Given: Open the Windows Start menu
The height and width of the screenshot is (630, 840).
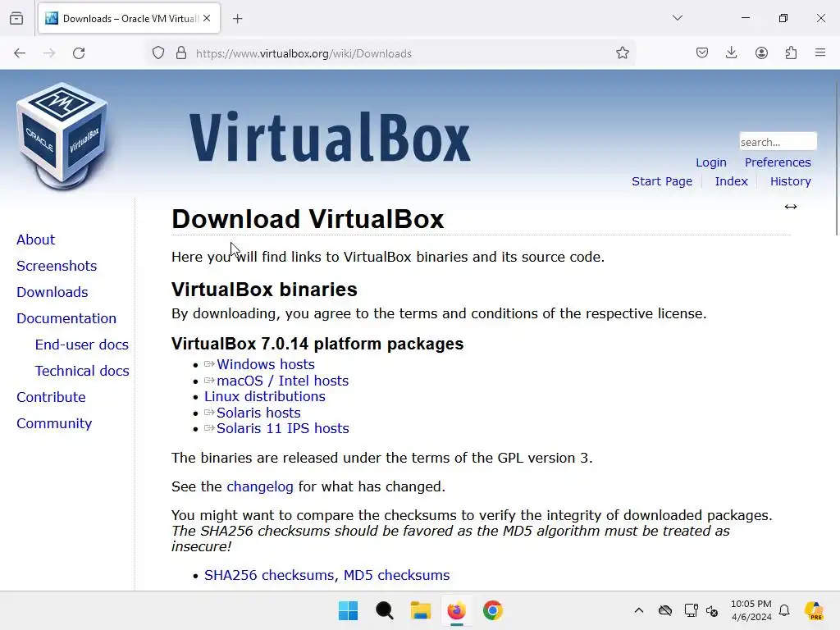Looking at the screenshot, I should [x=348, y=610].
